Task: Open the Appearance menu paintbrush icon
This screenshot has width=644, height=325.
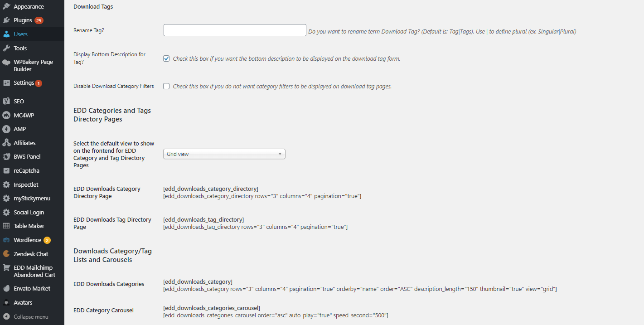Action: click(x=6, y=7)
